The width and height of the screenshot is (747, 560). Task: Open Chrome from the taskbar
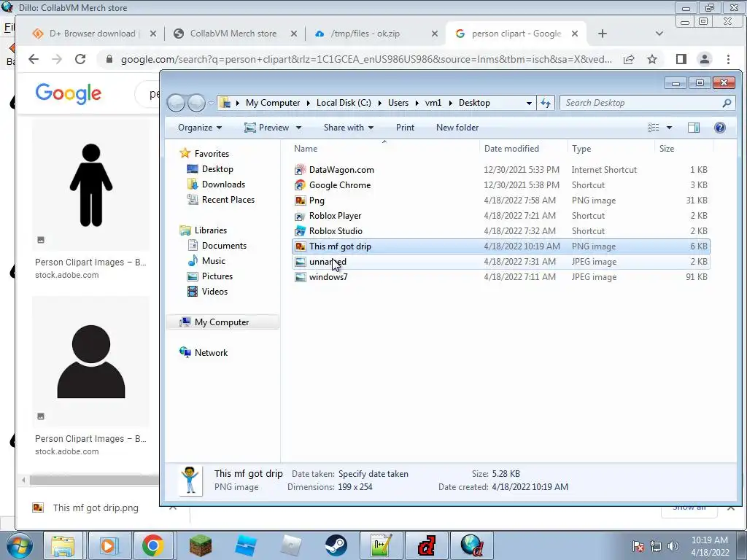click(x=152, y=545)
